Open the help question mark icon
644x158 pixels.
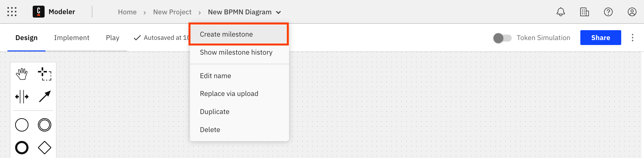pyautogui.click(x=609, y=12)
